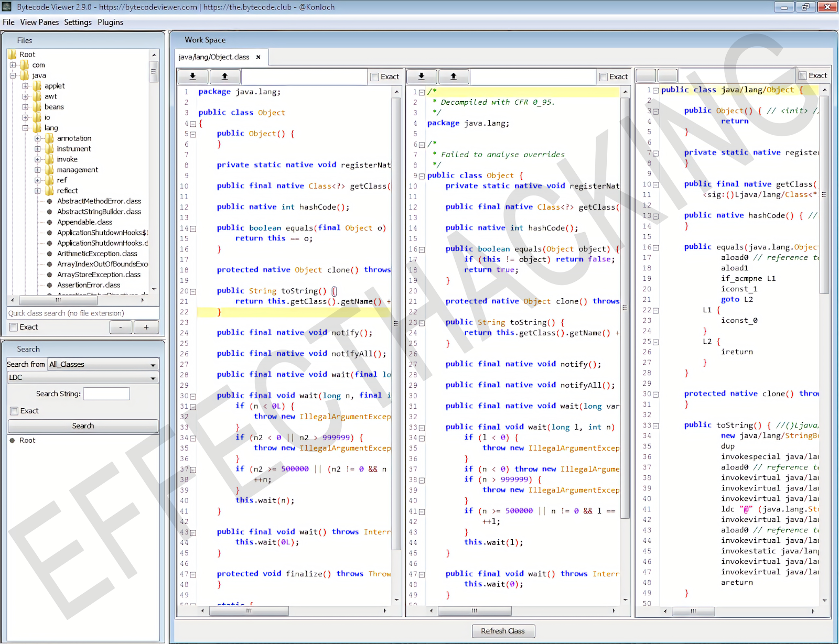
Task: Click the search-down arrow in first code pane
Action: click(193, 77)
